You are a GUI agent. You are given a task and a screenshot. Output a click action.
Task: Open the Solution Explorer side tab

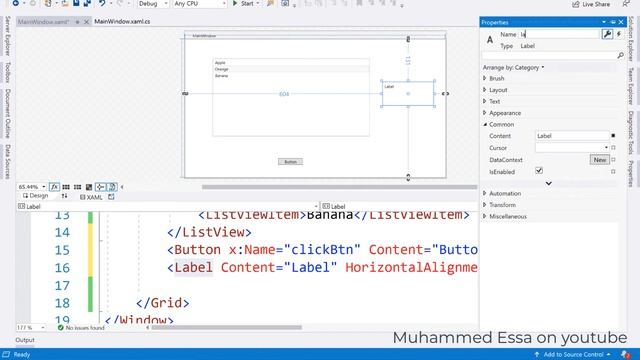tap(631, 39)
